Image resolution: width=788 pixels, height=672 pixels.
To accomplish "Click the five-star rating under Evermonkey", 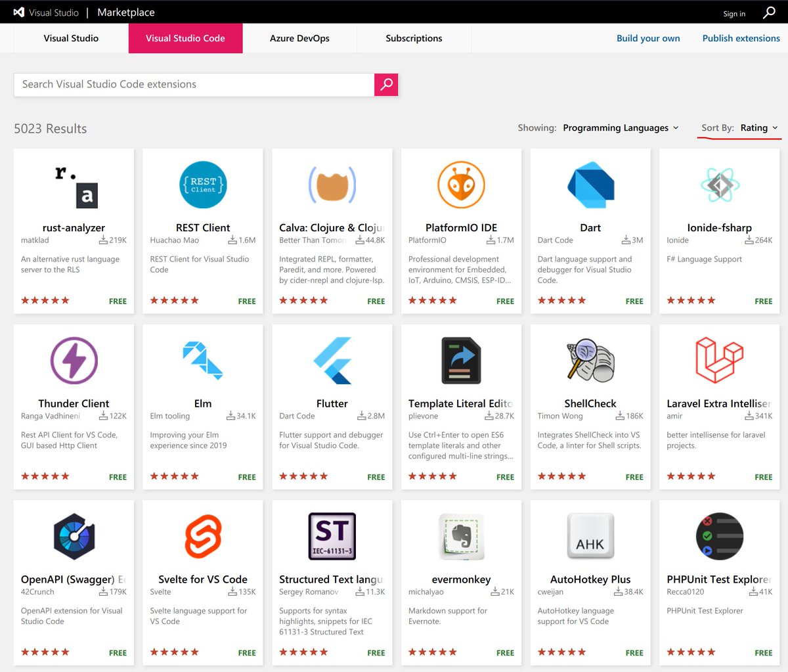I will 432,652.
